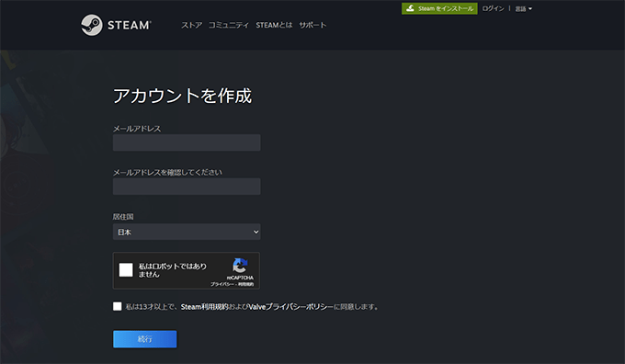Focus the メールアドレスを確認してください field
Viewport: 625px width, 364px height.
187,187
